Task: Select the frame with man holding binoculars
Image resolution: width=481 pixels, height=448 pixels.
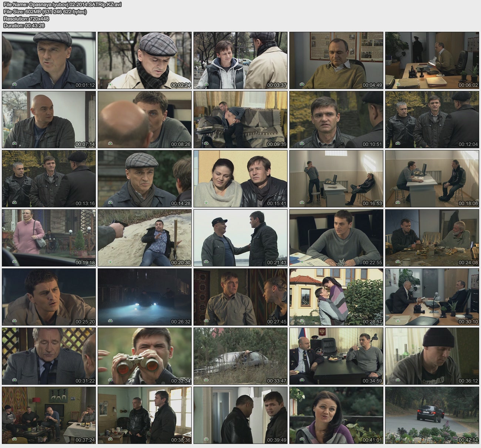Action: (x=145, y=356)
